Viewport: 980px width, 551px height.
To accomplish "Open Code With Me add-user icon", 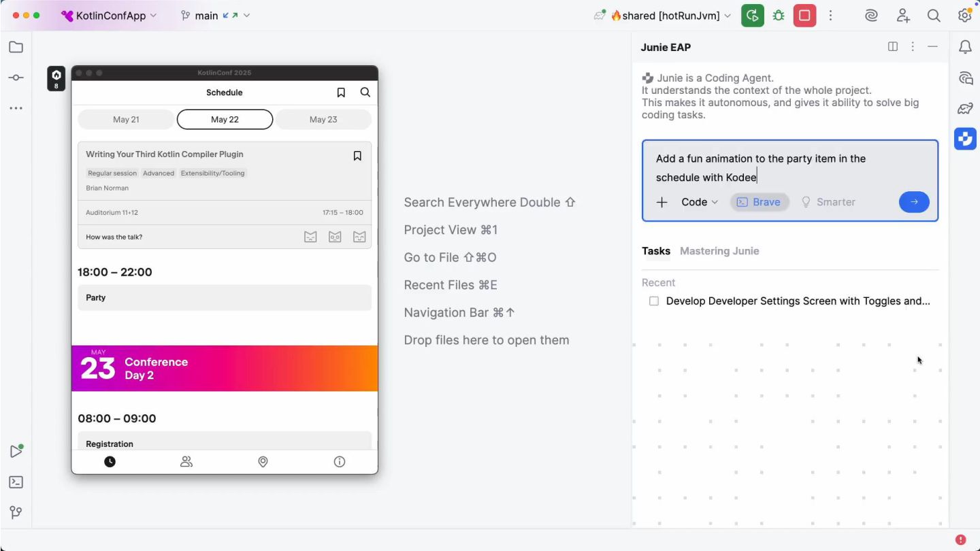I will (x=902, y=16).
